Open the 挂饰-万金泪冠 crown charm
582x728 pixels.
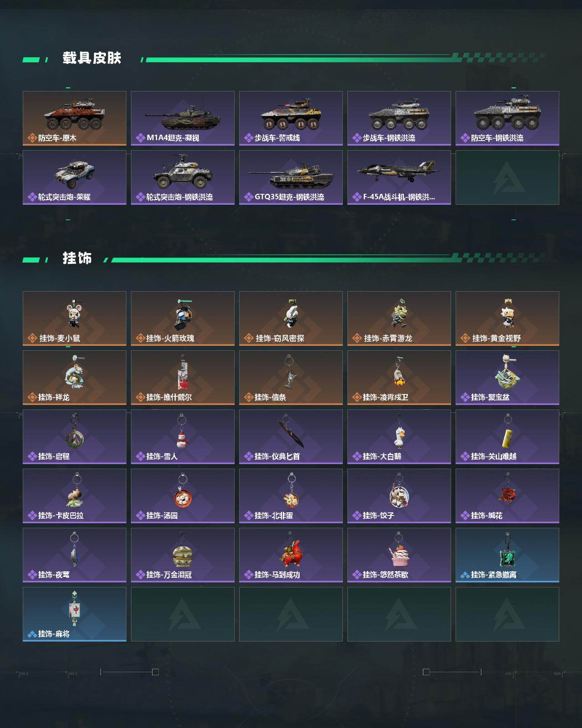pyautogui.click(x=183, y=555)
